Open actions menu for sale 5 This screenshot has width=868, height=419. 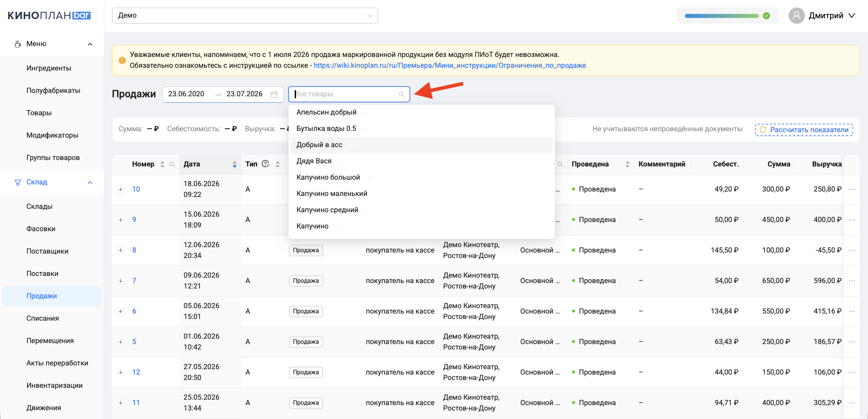[x=852, y=342]
